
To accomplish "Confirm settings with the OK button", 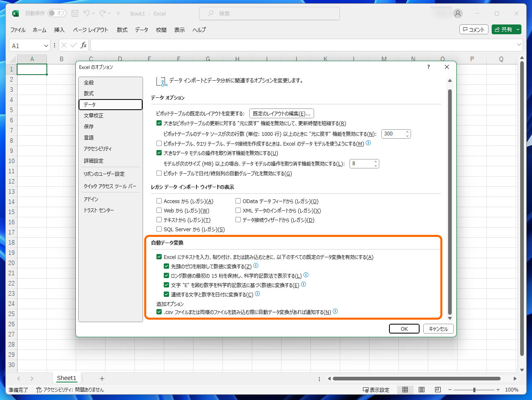I will [x=404, y=329].
